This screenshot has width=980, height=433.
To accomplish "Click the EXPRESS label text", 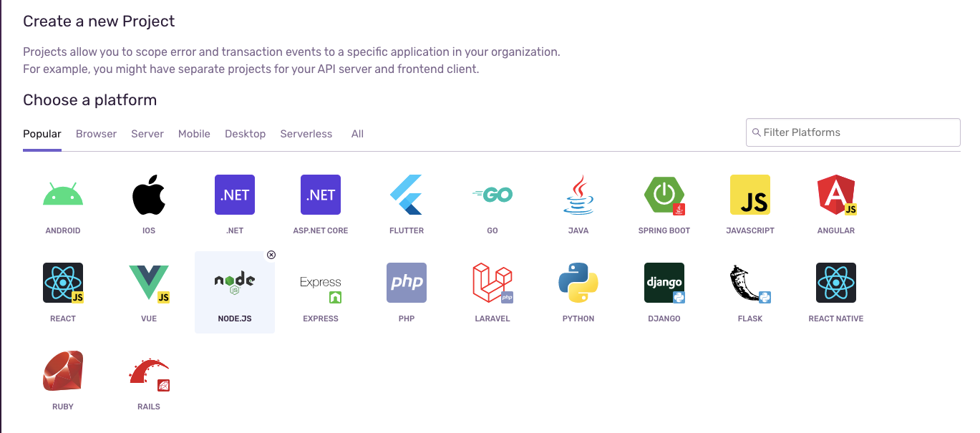I will tap(321, 318).
